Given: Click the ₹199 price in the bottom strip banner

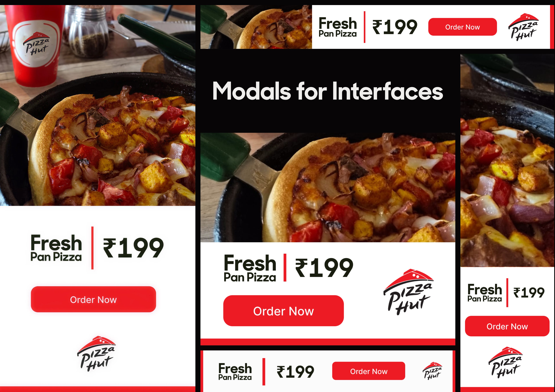Looking at the screenshot, I should point(295,372).
